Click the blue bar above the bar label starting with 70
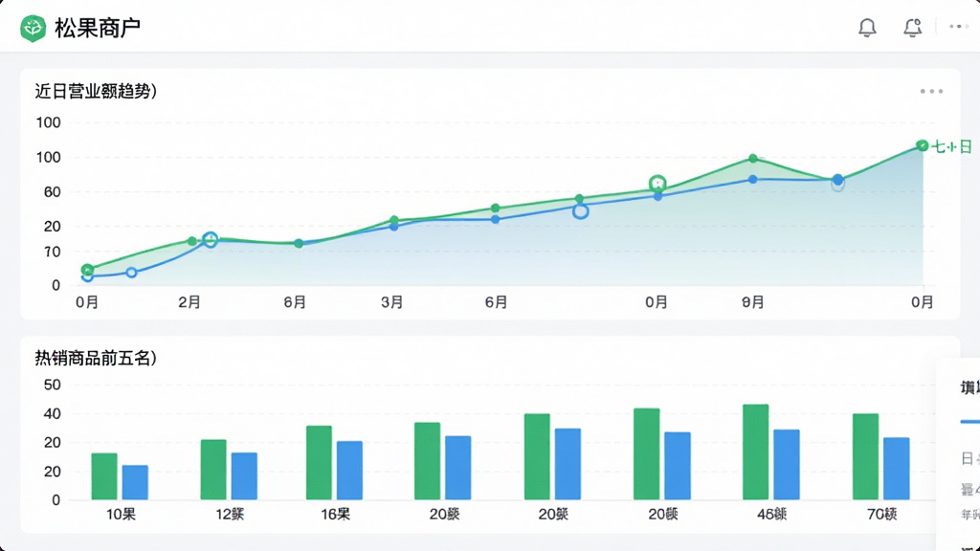Image resolution: width=980 pixels, height=551 pixels. [x=896, y=469]
